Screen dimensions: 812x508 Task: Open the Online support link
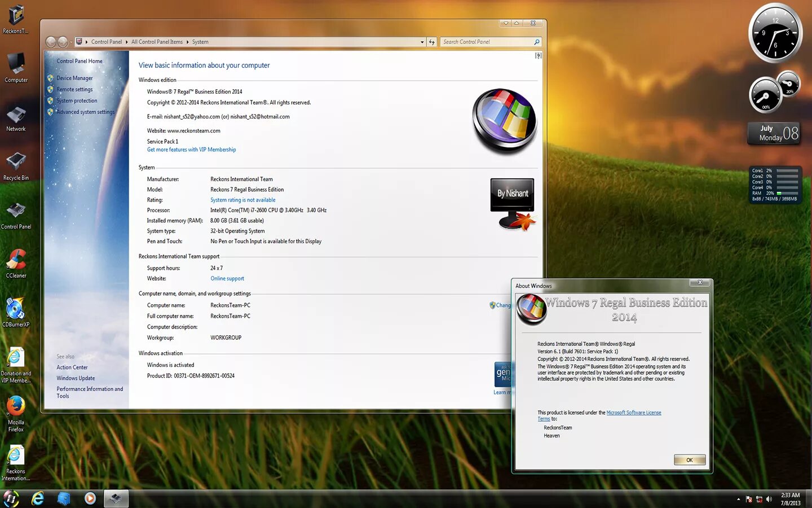pos(227,278)
